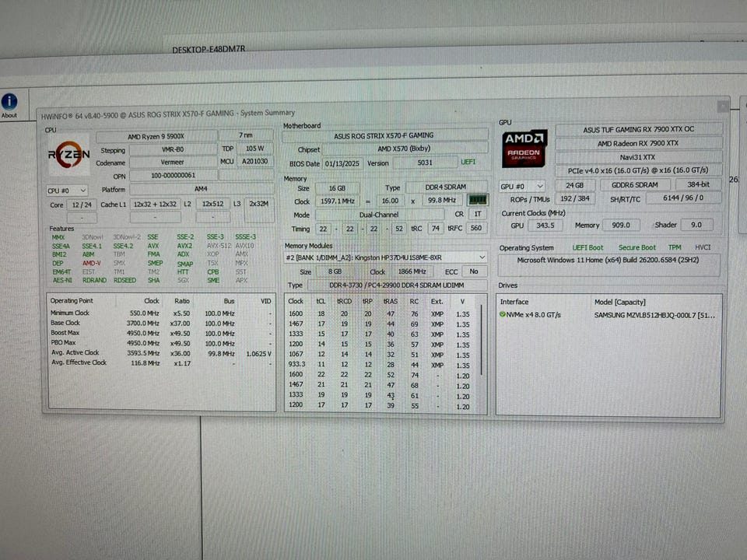Click the MCU A201030 field
The image size is (747, 560).
point(255,162)
